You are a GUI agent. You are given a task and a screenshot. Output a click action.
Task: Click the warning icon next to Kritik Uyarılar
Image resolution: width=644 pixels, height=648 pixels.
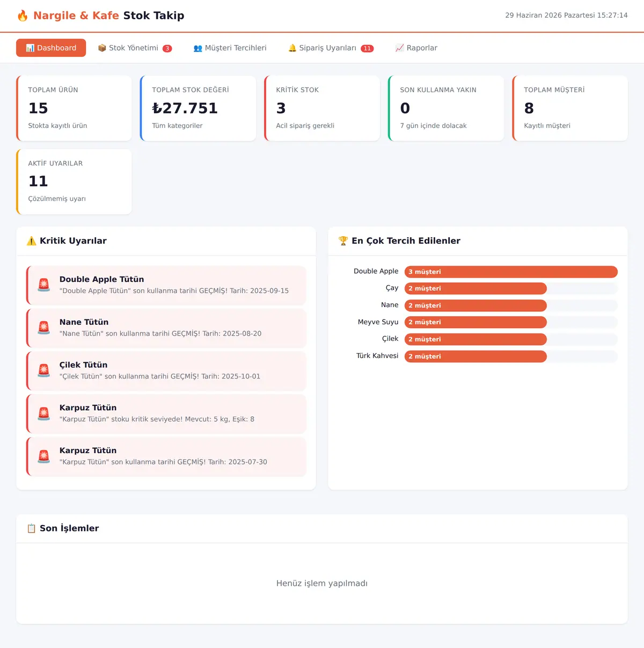tap(32, 241)
